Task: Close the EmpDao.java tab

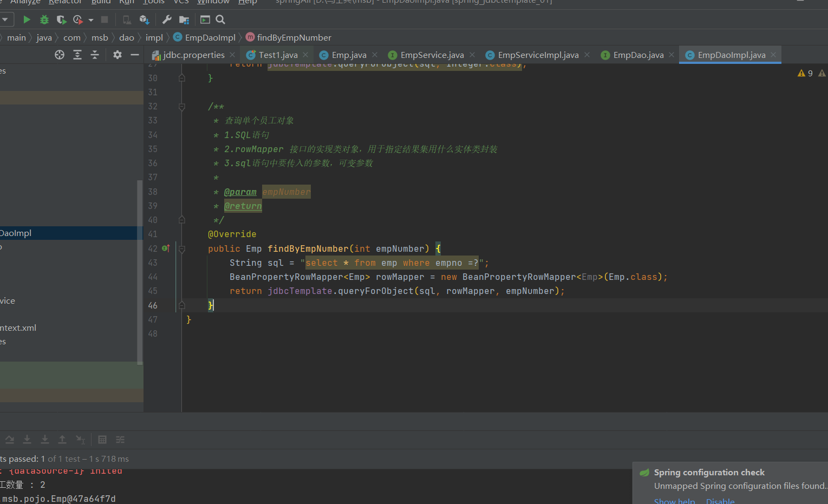Action: tap(671, 55)
